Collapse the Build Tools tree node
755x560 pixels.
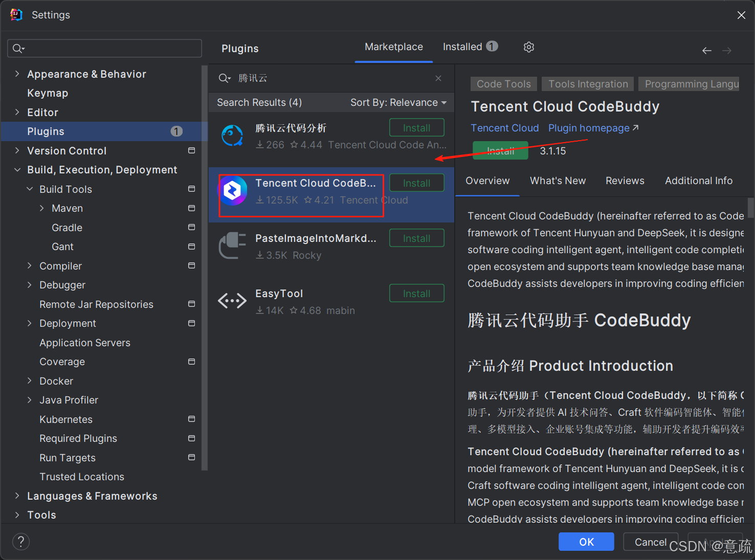30,189
